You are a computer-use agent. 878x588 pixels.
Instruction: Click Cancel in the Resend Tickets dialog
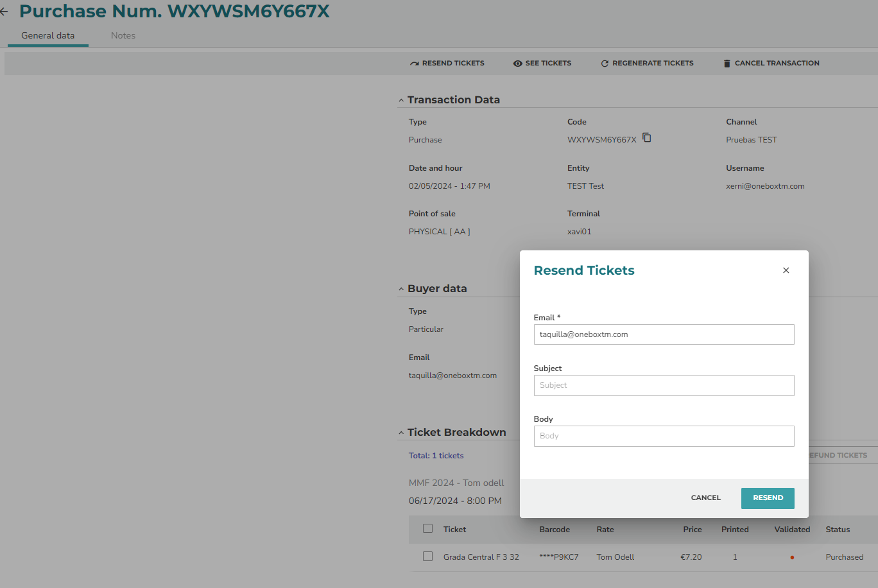point(705,498)
